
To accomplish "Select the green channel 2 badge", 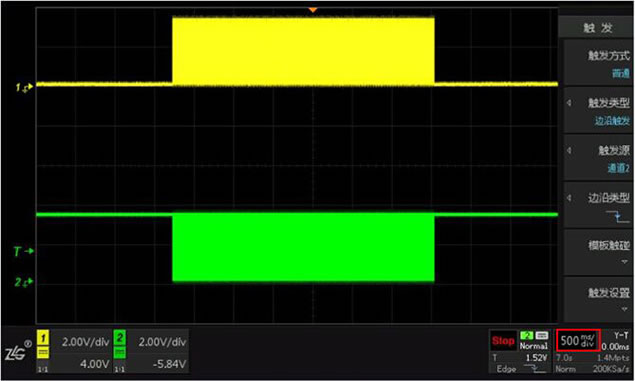I will pyautogui.click(x=119, y=338).
